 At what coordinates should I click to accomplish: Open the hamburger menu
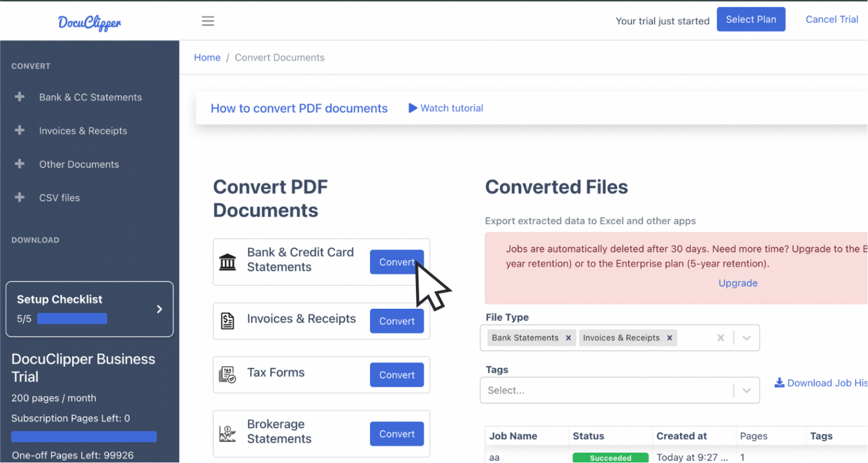coord(208,20)
